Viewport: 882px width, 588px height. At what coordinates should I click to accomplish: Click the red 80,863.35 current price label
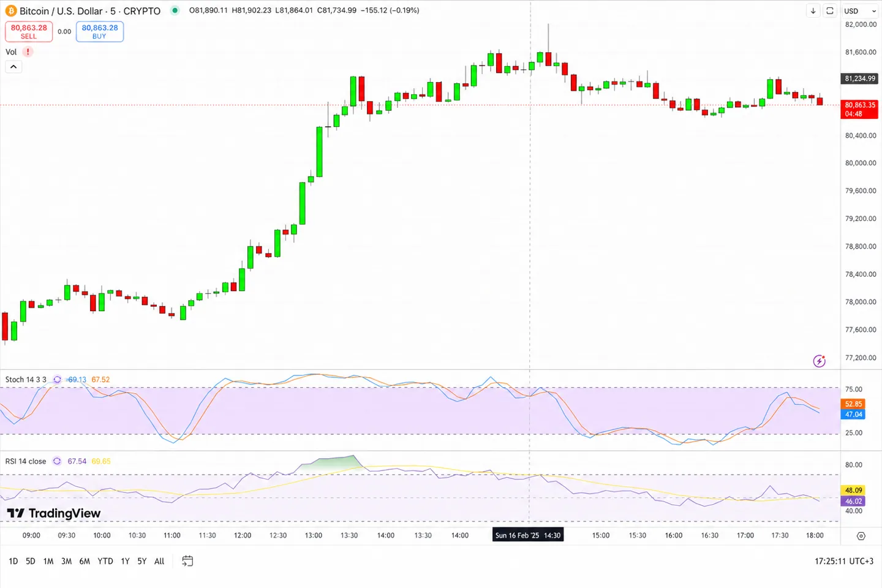tap(860, 110)
